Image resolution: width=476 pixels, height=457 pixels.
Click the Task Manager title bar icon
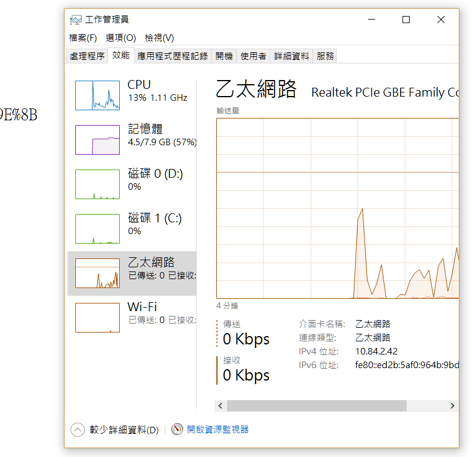(76, 20)
